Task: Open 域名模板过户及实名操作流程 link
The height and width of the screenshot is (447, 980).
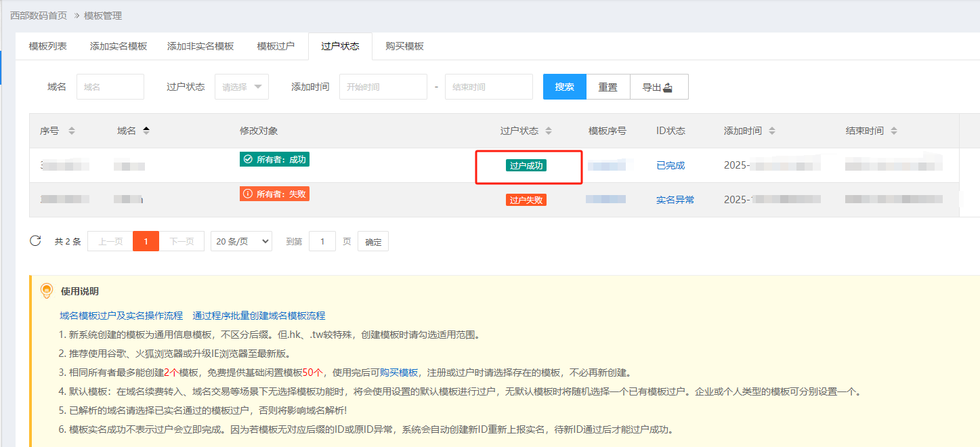Action: (x=121, y=316)
